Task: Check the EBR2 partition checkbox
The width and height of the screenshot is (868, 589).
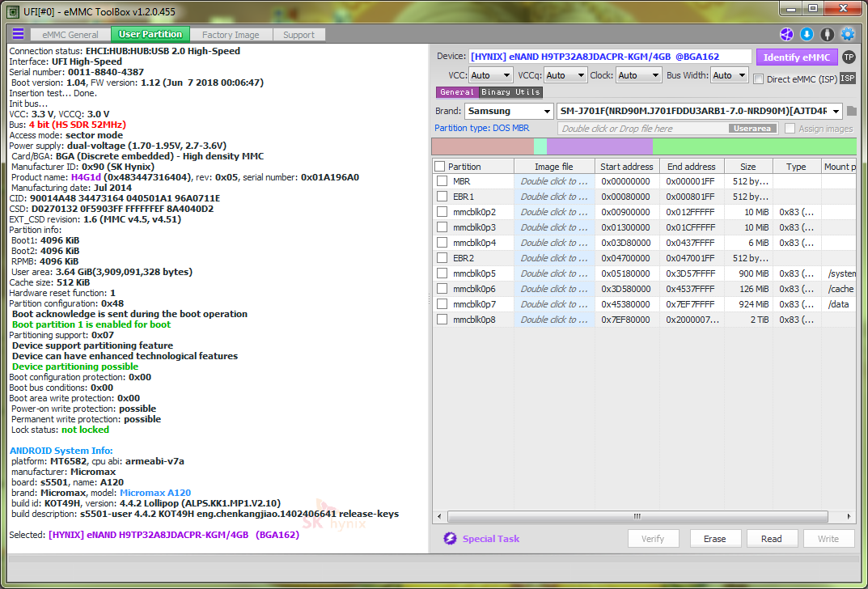Action: point(442,258)
